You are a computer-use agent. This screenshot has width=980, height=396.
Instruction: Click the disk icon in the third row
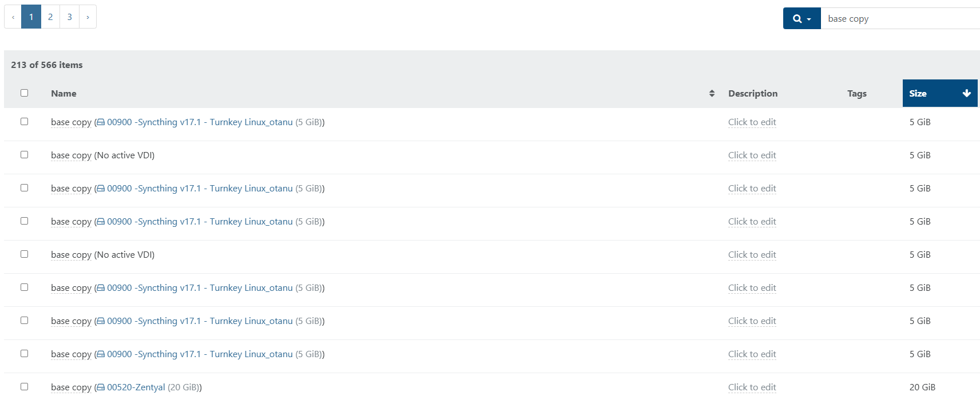(101, 189)
